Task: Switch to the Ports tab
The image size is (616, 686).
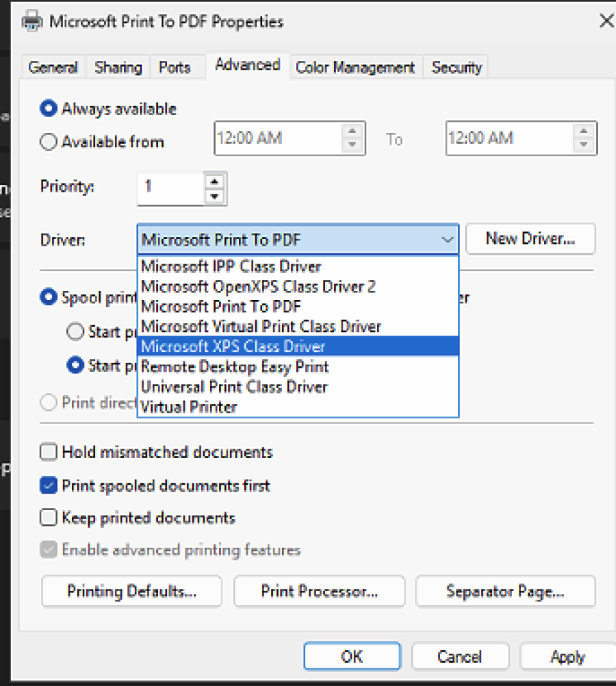Action: [175, 67]
